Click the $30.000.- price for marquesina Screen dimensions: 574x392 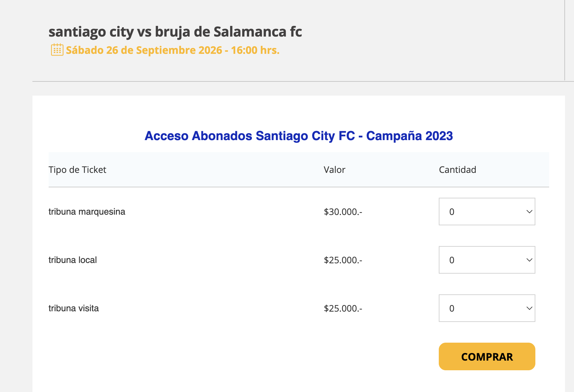[x=343, y=212]
